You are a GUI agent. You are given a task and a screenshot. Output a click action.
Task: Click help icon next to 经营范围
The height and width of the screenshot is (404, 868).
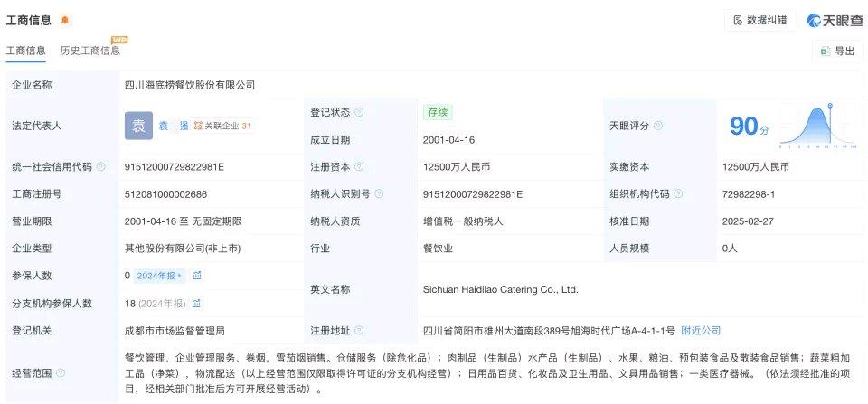(61, 373)
